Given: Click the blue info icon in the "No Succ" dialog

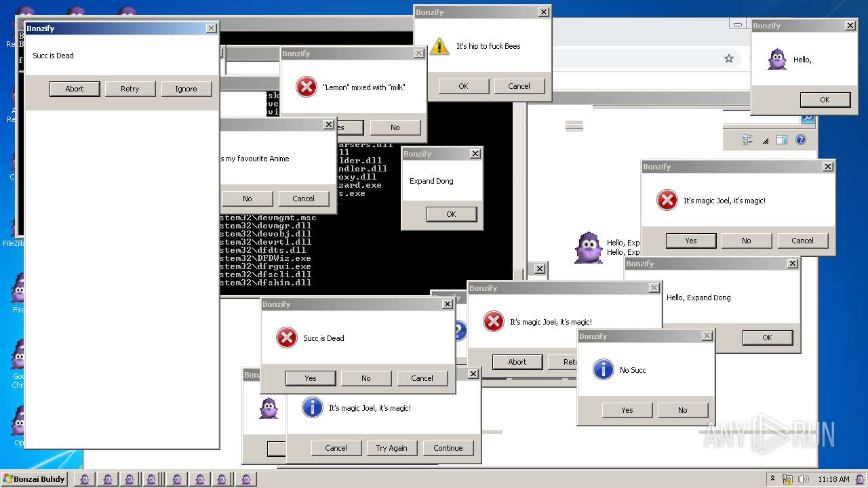Looking at the screenshot, I should coord(603,369).
